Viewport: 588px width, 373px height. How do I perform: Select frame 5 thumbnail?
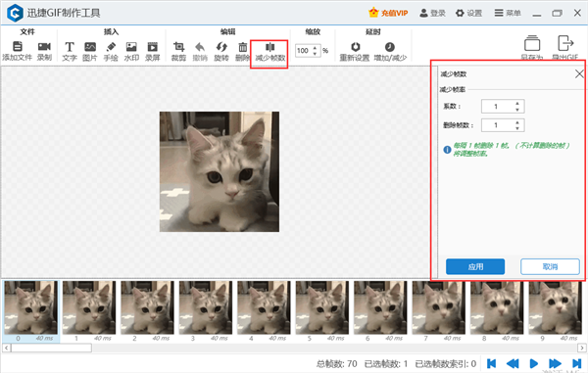pyautogui.click(x=322, y=307)
